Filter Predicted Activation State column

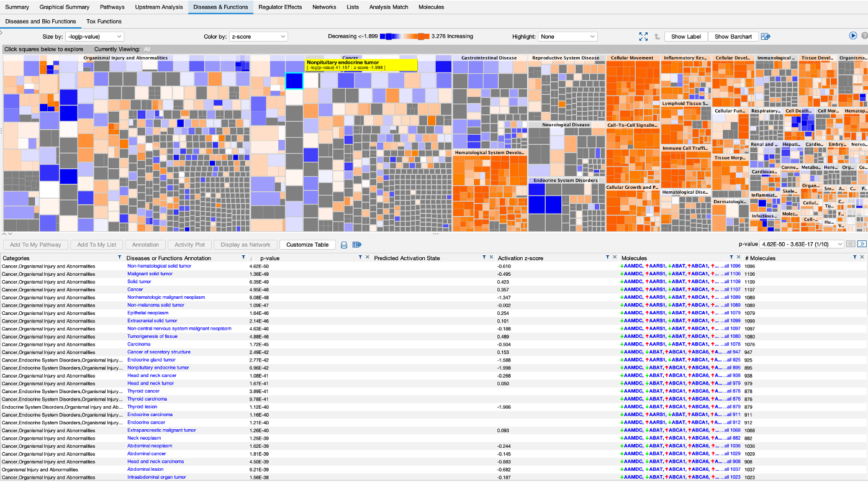pyautogui.click(x=484, y=257)
